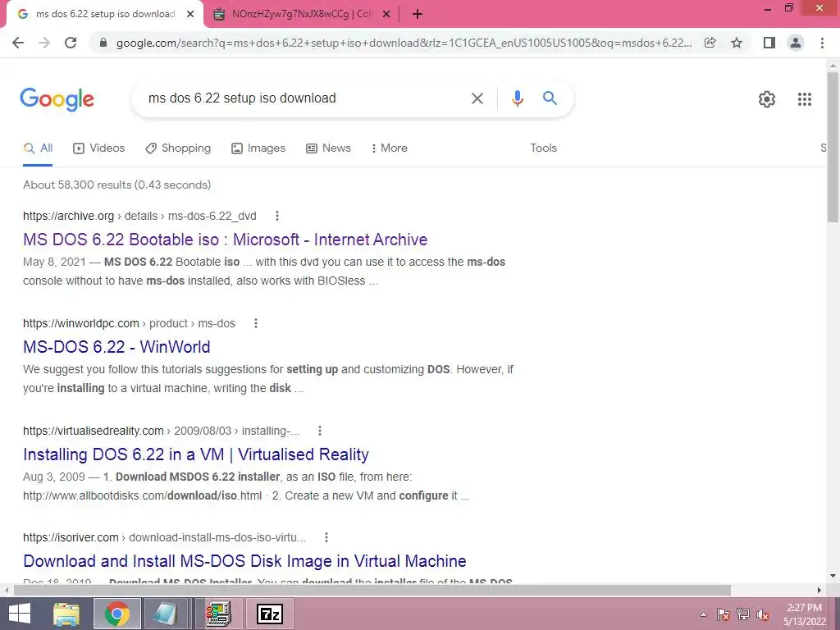Click the scrollbar down arrow

833,577
